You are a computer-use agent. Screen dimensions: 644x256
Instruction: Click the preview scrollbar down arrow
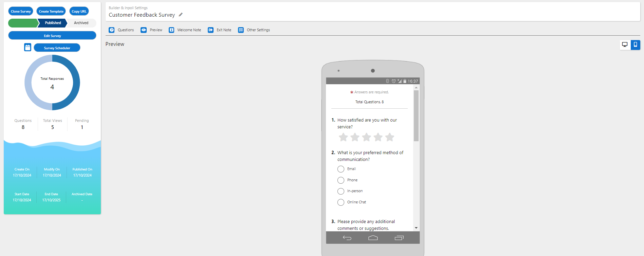pos(416,228)
